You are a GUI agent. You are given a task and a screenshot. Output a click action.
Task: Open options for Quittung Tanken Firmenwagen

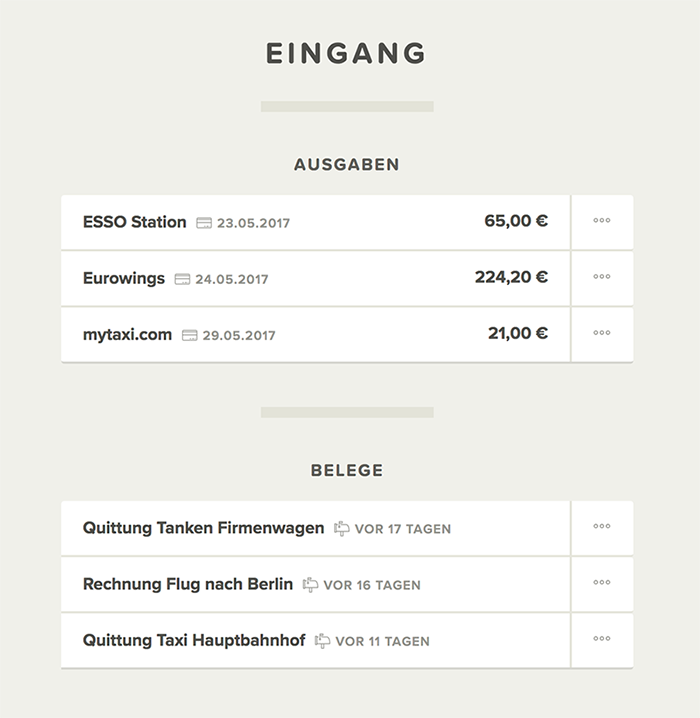click(x=602, y=528)
